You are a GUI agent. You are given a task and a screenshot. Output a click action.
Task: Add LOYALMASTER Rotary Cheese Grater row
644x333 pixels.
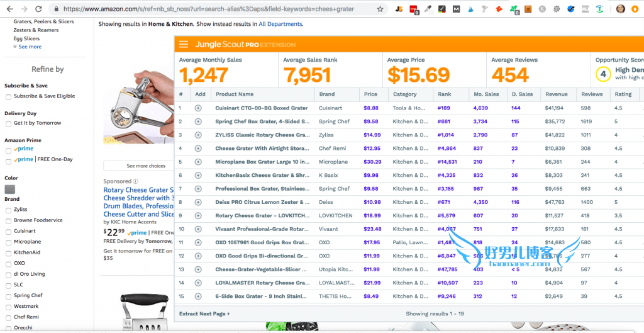(198, 283)
